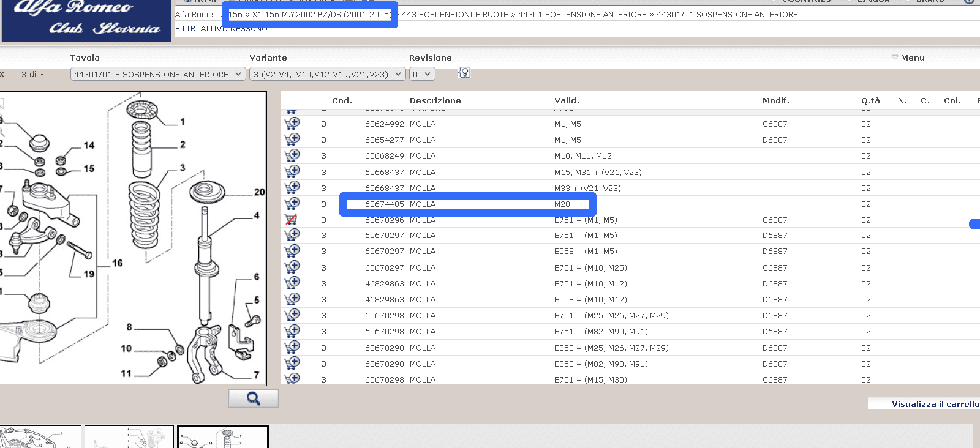The image size is (980, 448).
Task: Expand the Revisione dropdown
Action: [x=421, y=74]
